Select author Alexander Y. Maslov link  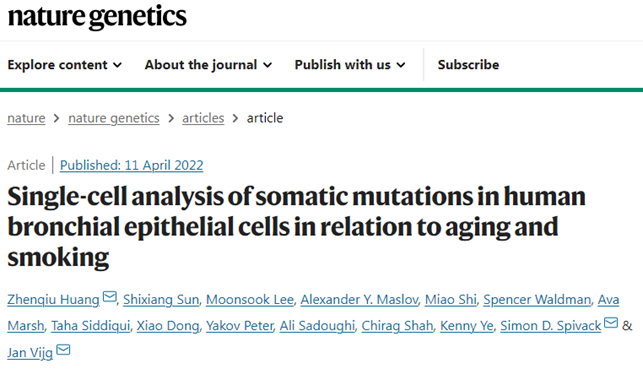359,300
